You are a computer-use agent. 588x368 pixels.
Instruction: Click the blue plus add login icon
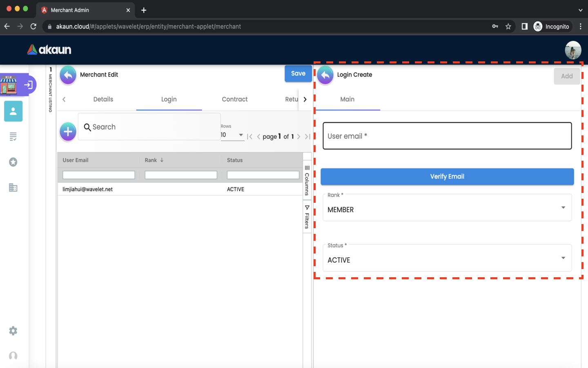(x=68, y=132)
